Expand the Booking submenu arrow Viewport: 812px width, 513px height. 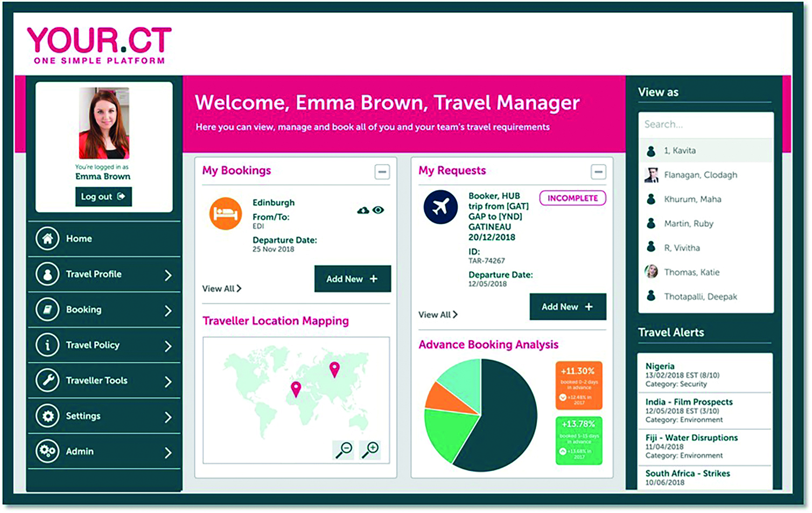coord(168,310)
